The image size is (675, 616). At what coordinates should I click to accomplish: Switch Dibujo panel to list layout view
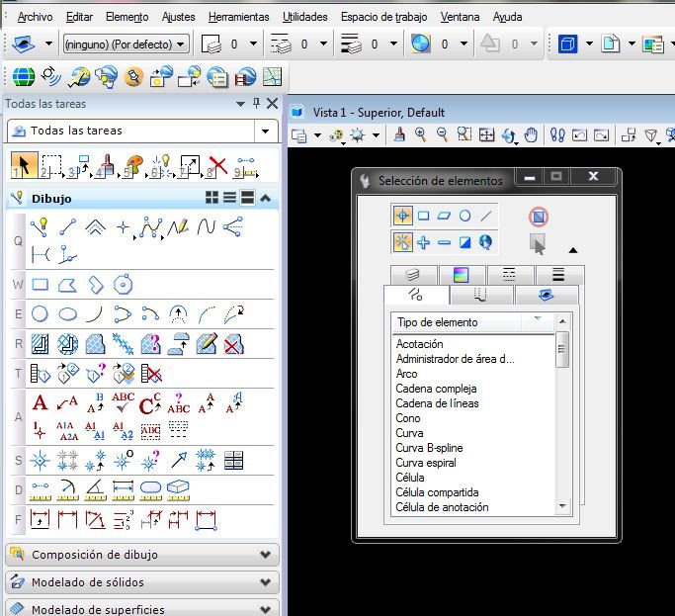coord(230,198)
